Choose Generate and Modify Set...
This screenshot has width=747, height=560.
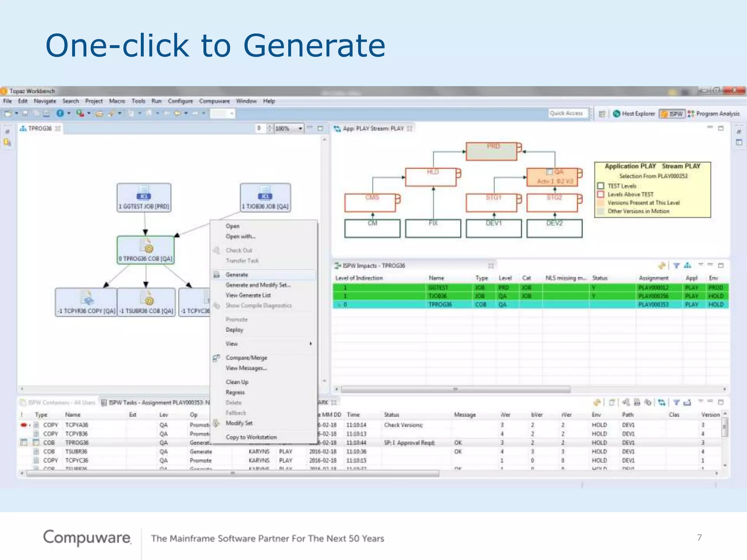tap(258, 285)
